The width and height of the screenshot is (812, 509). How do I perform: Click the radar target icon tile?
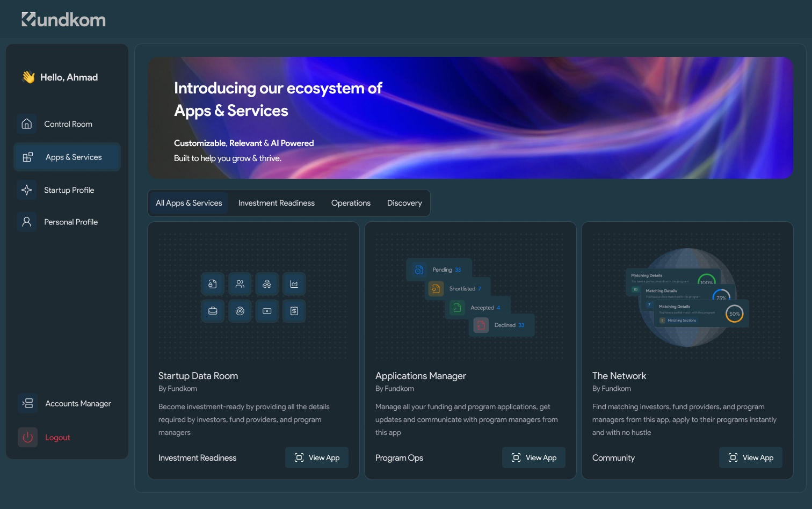(240, 311)
